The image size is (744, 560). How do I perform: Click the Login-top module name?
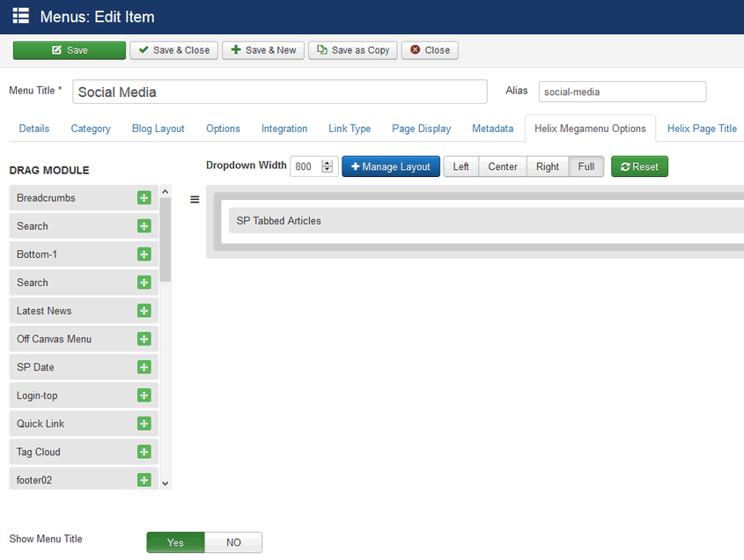[37, 396]
